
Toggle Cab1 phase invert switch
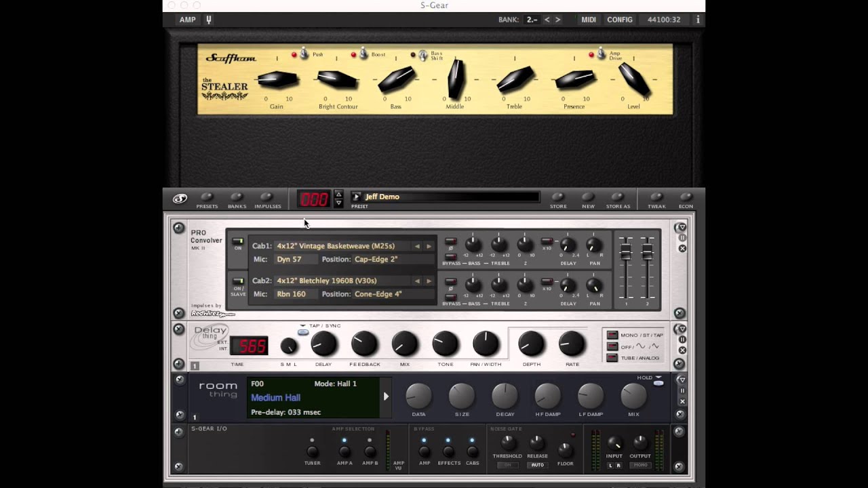click(x=450, y=241)
